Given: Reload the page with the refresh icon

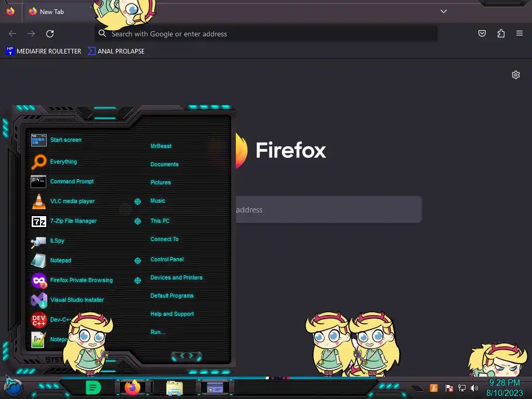Looking at the screenshot, I should tap(50, 34).
